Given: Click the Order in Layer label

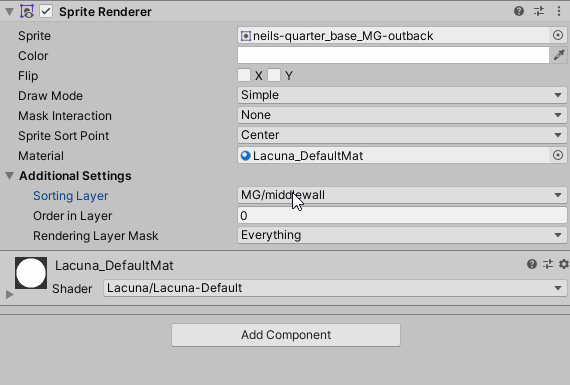Looking at the screenshot, I should [x=72, y=216].
